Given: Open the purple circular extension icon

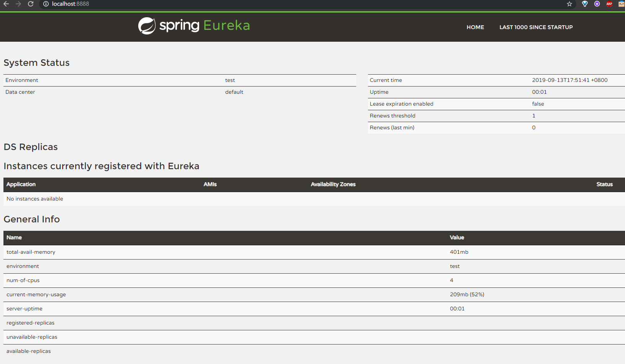Looking at the screenshot, I should [597, 4].
